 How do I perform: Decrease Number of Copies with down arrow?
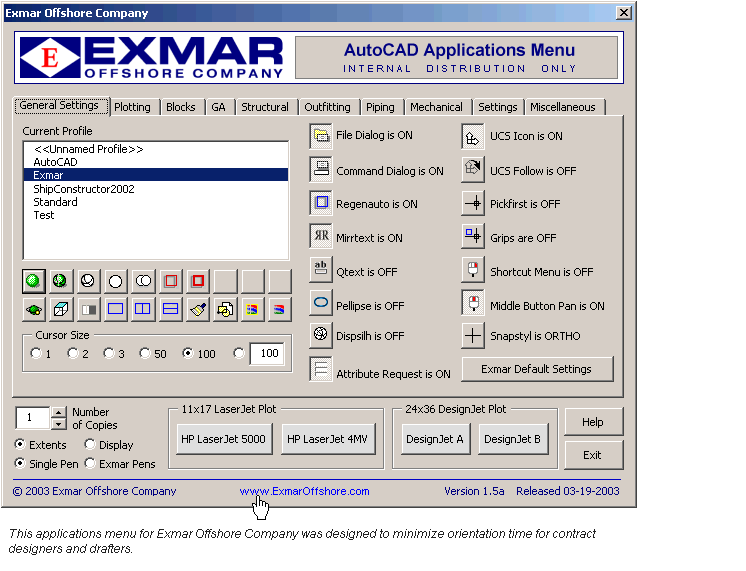pos(58,423)
